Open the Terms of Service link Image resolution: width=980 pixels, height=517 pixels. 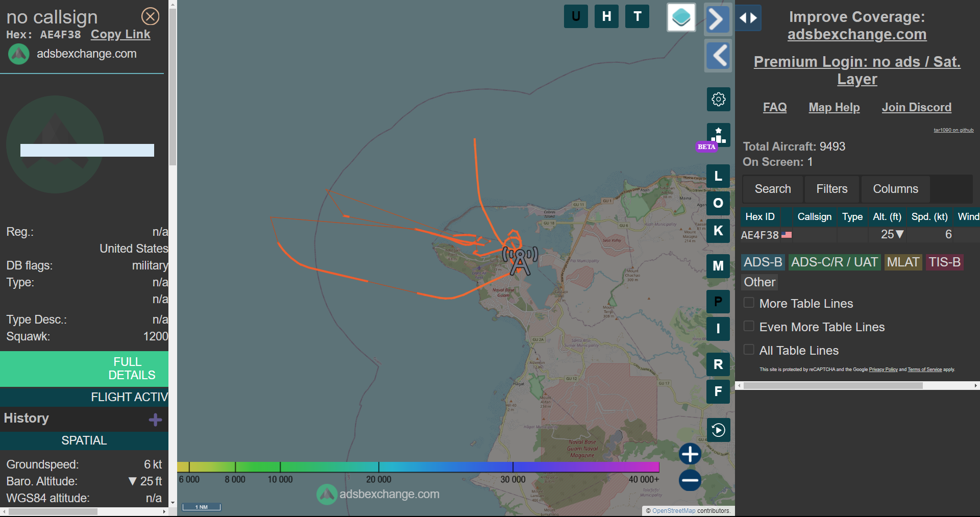924,370
